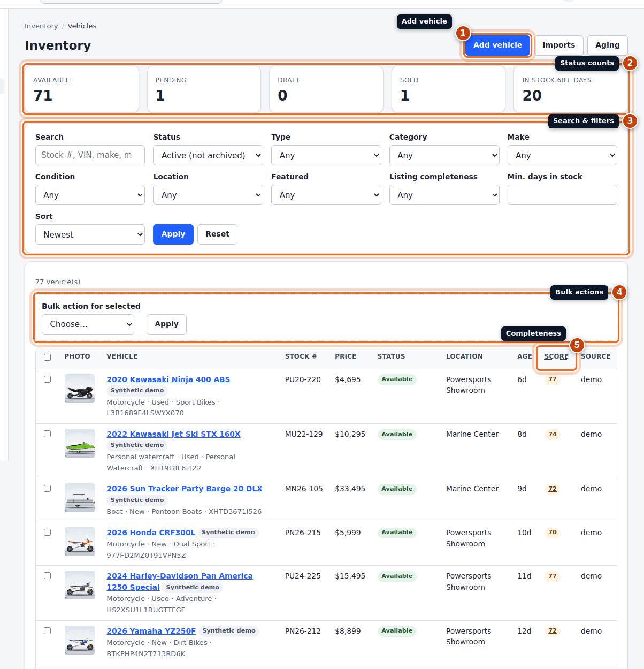Screen dimensions: 644x669
Task: Click the Honda CRF300L photo thumbnail
Action: [x=80, y=542]
